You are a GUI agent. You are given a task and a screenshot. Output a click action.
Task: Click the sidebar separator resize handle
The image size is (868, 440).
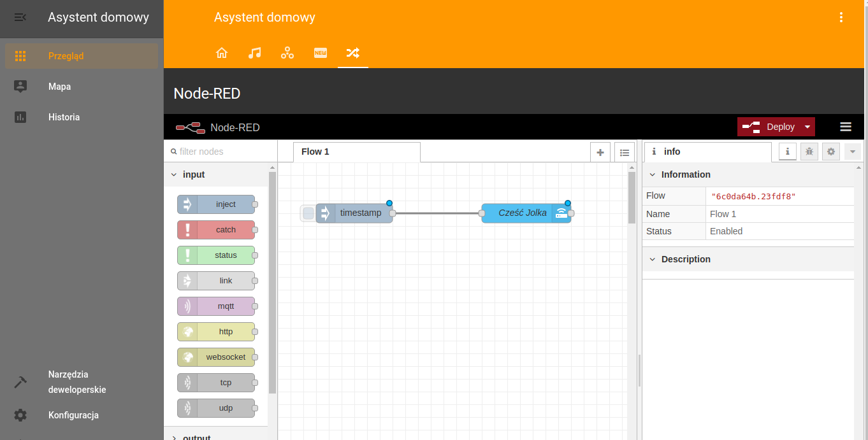tap(639, 371)
